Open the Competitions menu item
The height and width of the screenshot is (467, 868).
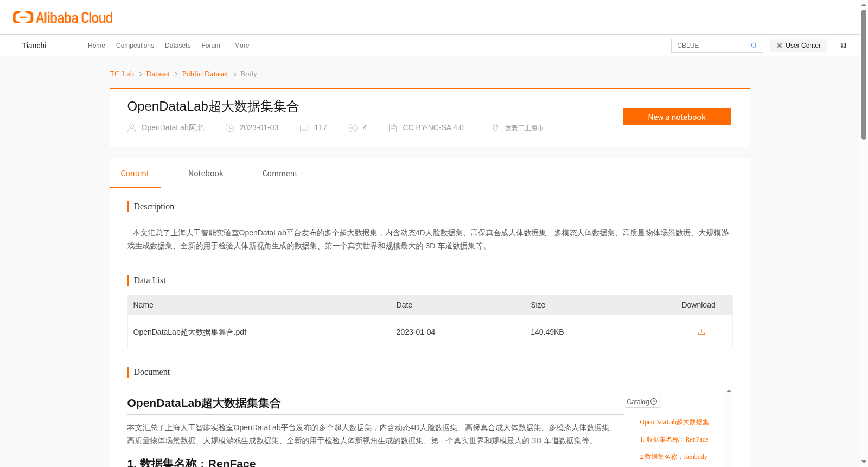point(135,46)
